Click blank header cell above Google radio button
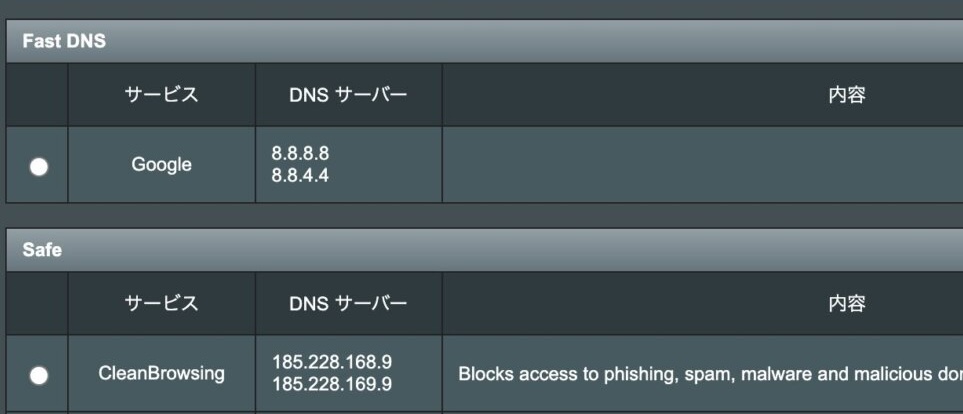 pos(37,95)
